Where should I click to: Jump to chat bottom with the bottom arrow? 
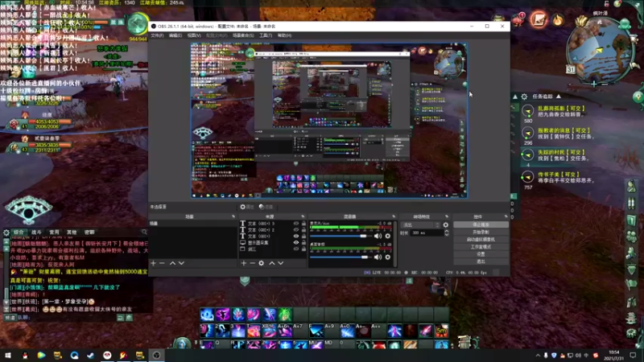pos(6,308)
